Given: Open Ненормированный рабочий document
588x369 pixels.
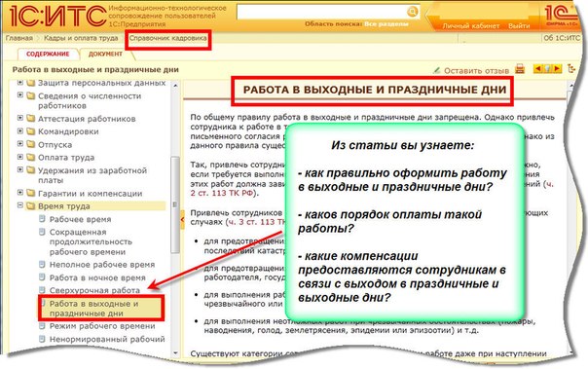Looking at the screenshot, I should pos(107,340).
